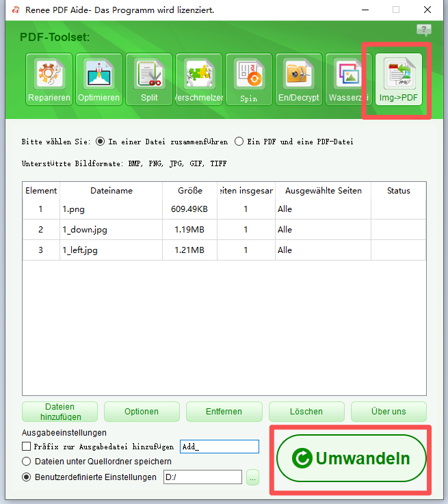Open the Verschmelzen merge tool

pyautogui.click(x=199, y=79)
